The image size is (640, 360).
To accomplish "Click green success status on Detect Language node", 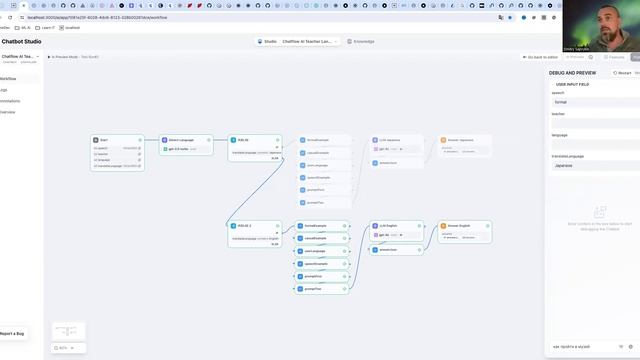I will coord(209,140).
